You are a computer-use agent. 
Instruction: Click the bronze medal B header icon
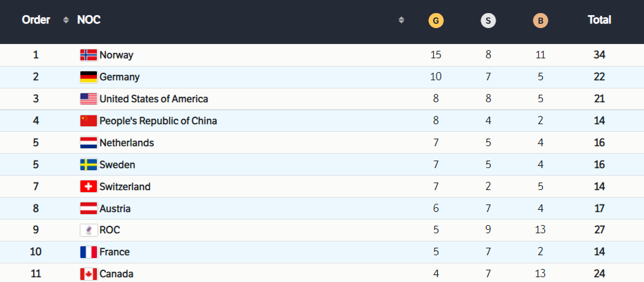[x=540, y=21]
